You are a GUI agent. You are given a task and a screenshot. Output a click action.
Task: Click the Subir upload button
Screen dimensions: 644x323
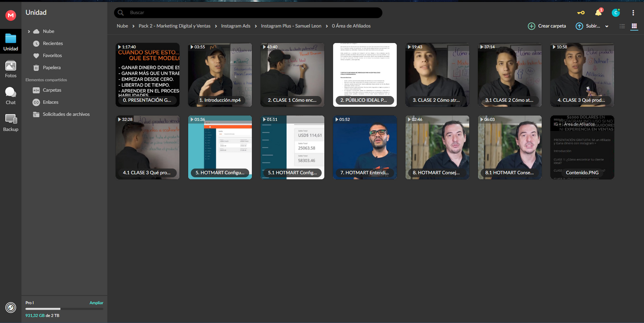[588, 26]
